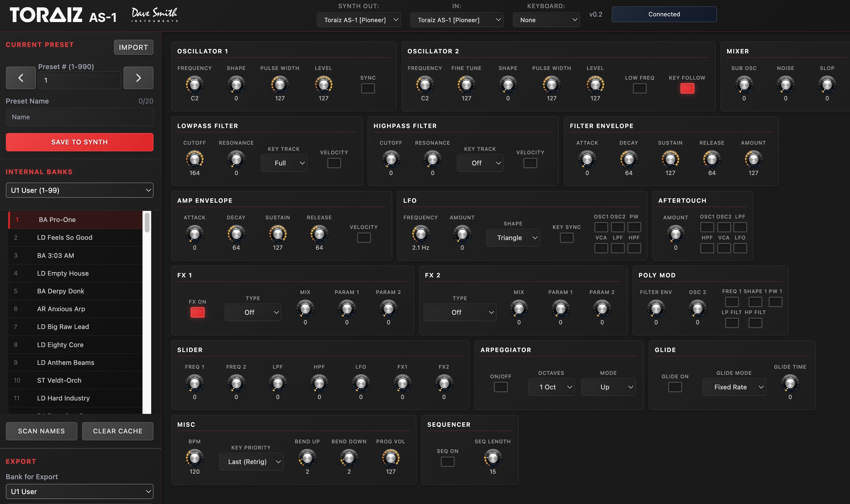Click the Scan Names button

[x=41, y=431]
